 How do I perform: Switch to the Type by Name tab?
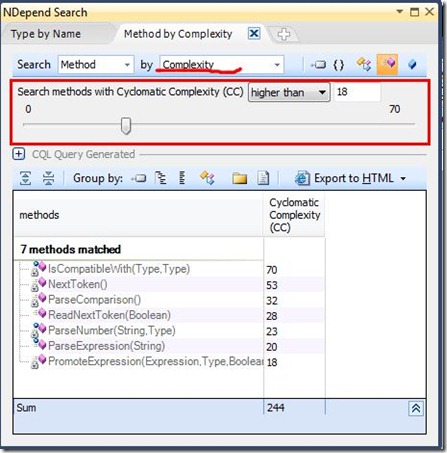tap(46, 34)
